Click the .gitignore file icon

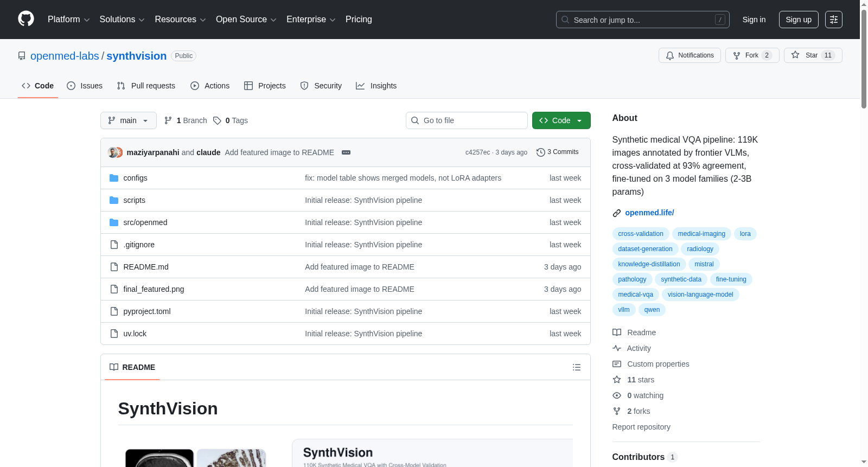click(114, 245)
